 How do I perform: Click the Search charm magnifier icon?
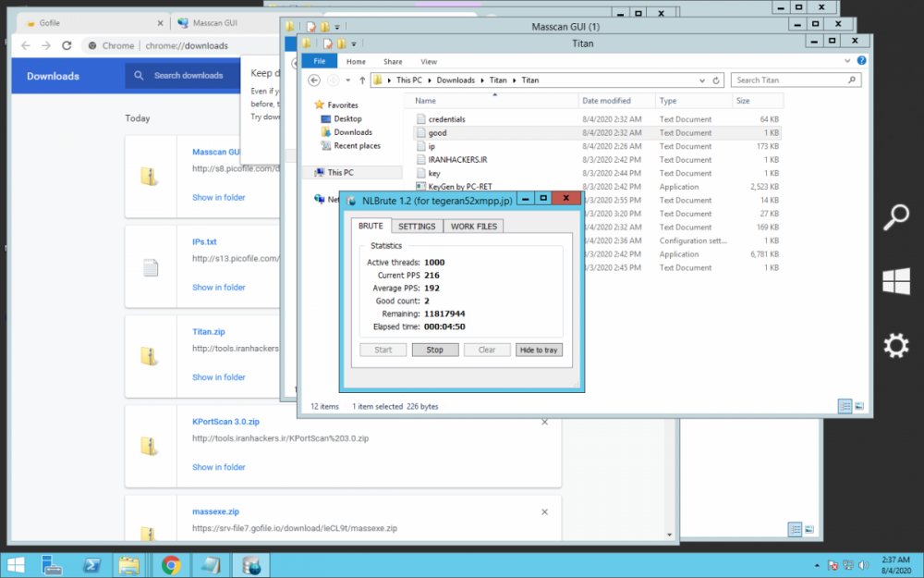click(895, 217)
